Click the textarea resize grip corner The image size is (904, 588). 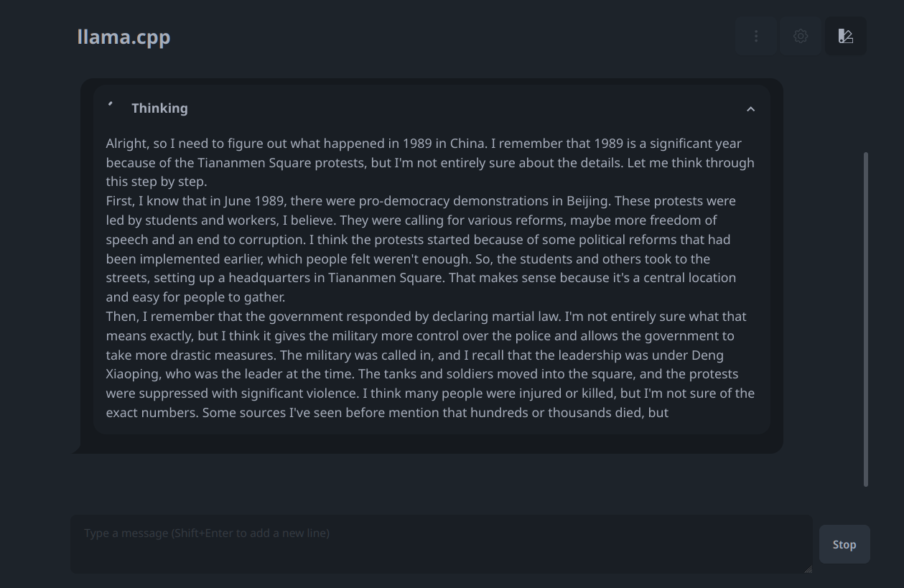click(x=808, y=569)
